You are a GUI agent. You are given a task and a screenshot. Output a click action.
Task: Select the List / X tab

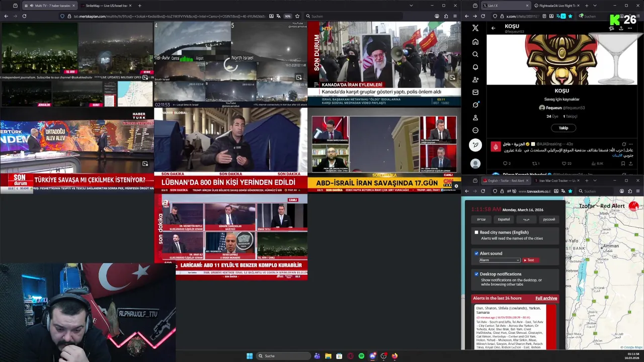(x=506, y=6)
